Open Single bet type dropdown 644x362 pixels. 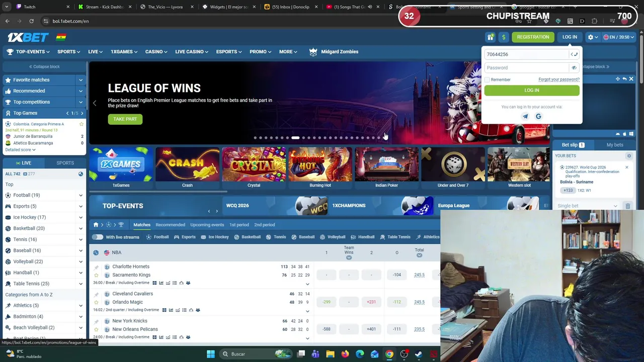587,206
